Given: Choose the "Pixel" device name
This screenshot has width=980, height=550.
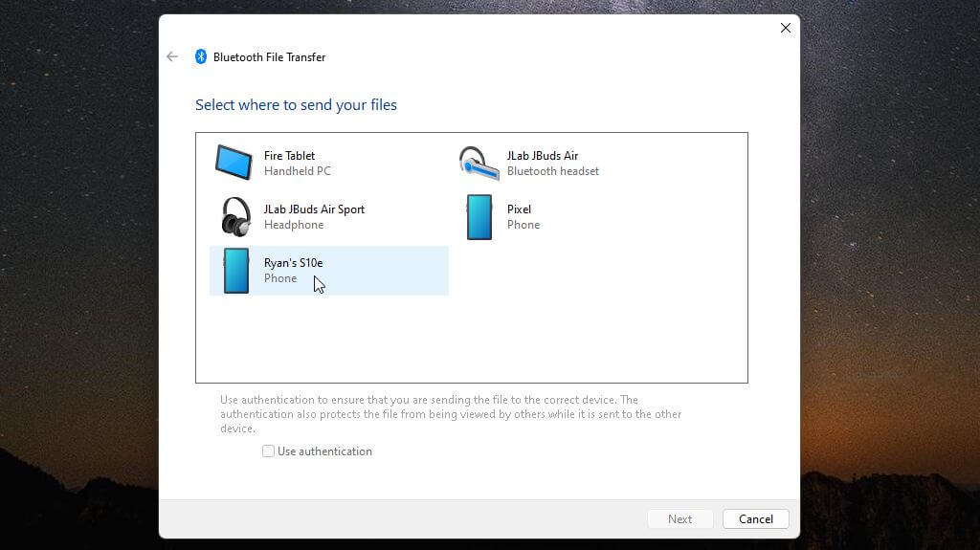Looking at the screenshot, I should click(519, 209).
